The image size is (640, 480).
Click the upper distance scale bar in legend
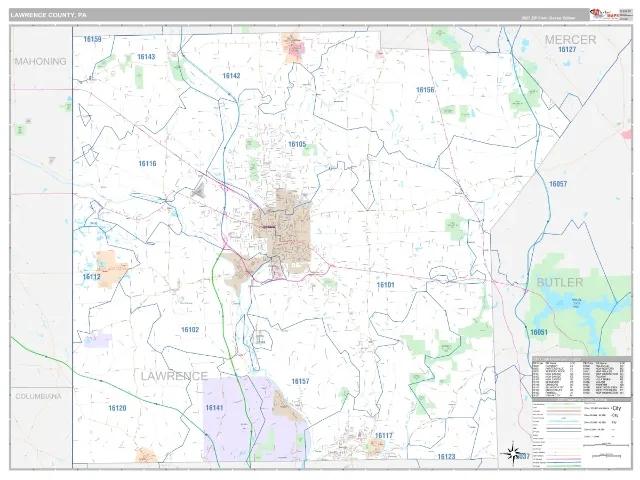606,444
